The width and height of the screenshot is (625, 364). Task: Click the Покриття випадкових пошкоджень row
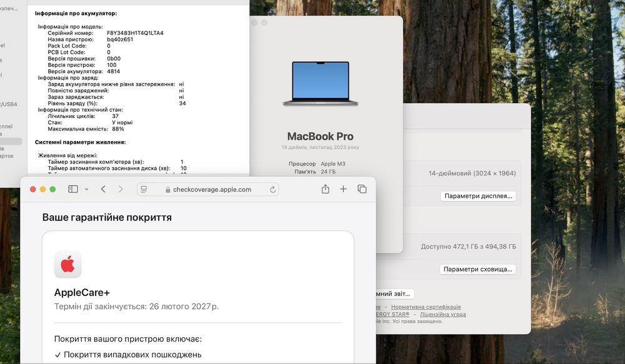128,355
